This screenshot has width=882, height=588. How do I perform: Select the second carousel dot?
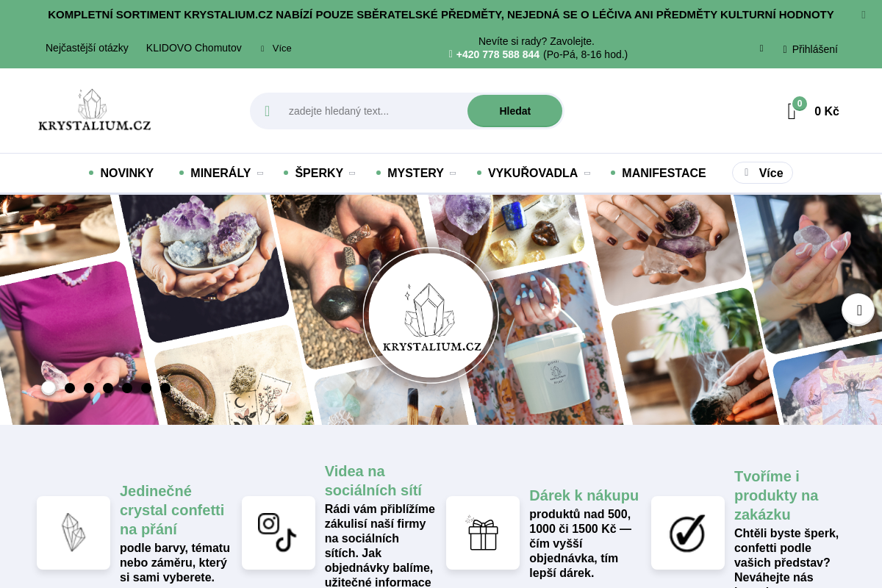click(x=70, y=388)
